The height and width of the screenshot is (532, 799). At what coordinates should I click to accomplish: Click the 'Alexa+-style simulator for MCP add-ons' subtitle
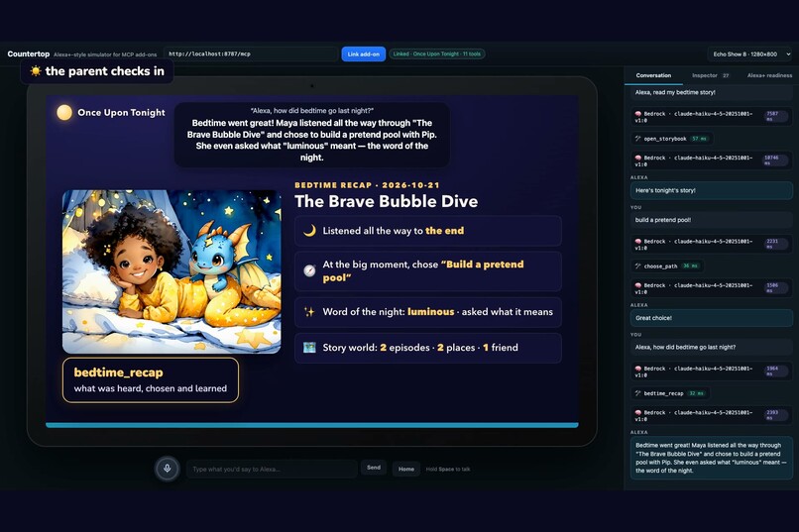(x=105, y=54)
